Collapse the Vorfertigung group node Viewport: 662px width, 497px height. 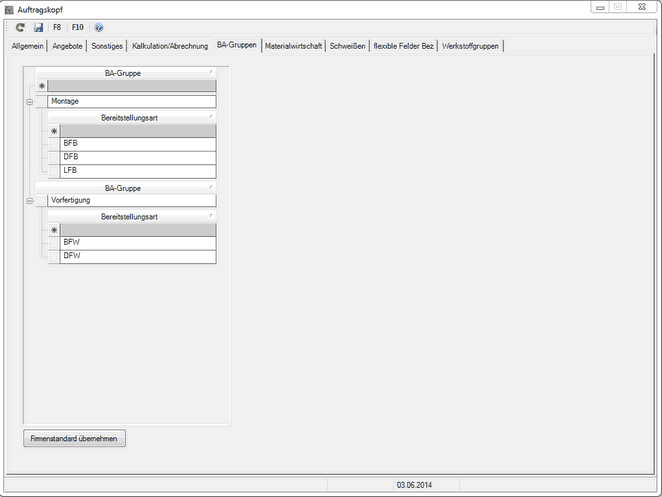30,200
